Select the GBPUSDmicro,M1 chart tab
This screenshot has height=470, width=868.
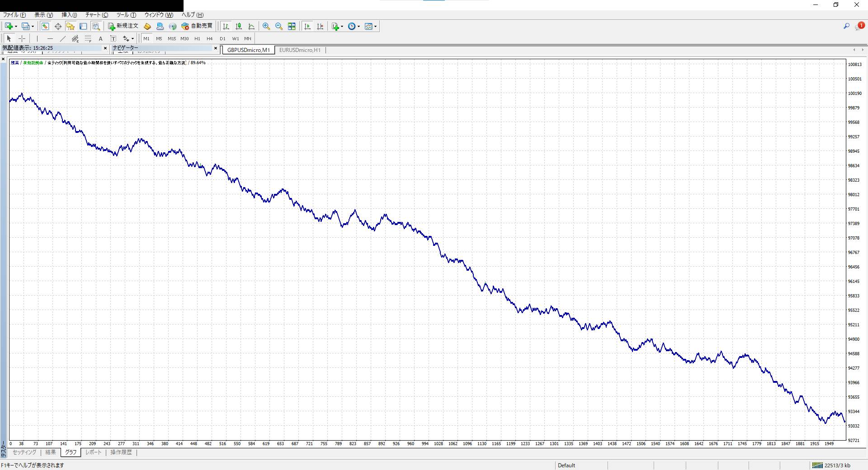(248, 50)
